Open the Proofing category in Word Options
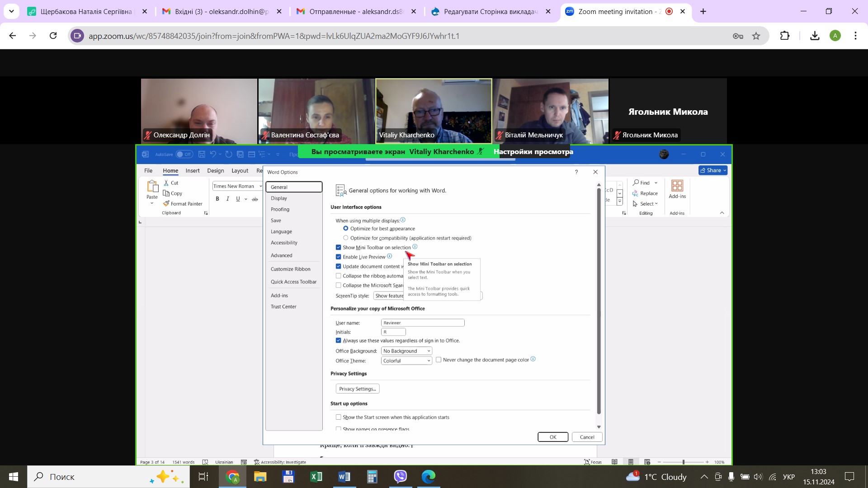Viewport: 868px width, 488px height. point(294,209)
